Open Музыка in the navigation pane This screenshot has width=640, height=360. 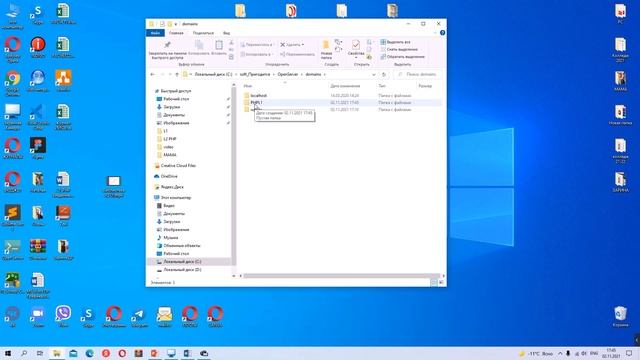click(x=171, y=238)
